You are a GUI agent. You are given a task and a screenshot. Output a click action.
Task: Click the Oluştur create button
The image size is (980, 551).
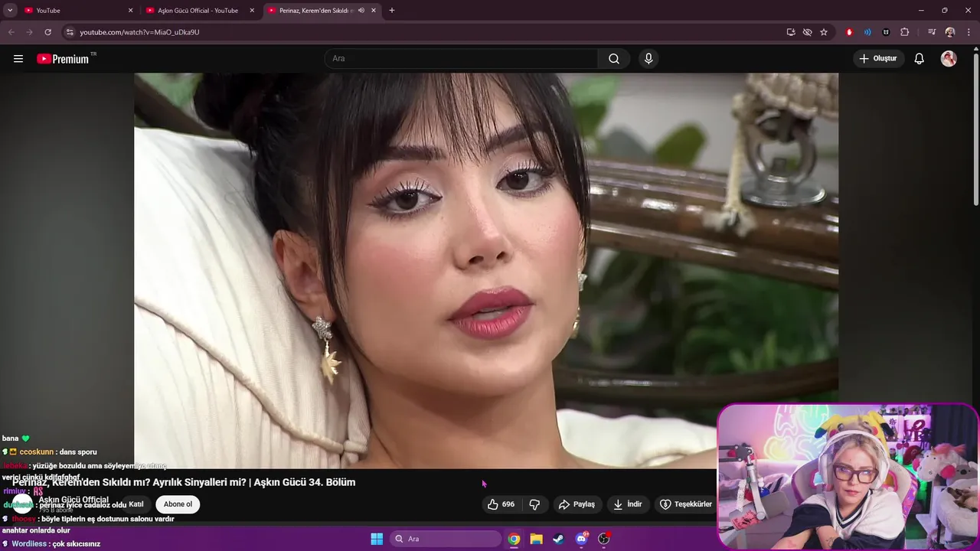(878, 59)
